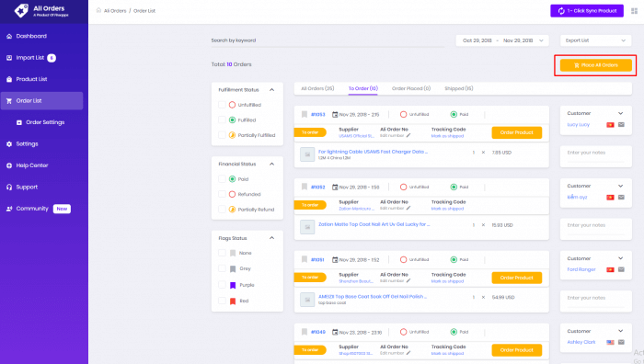
Task: Click the lightning cable product thumbnail
Action: pyautogui.click(x=307, y=154)
